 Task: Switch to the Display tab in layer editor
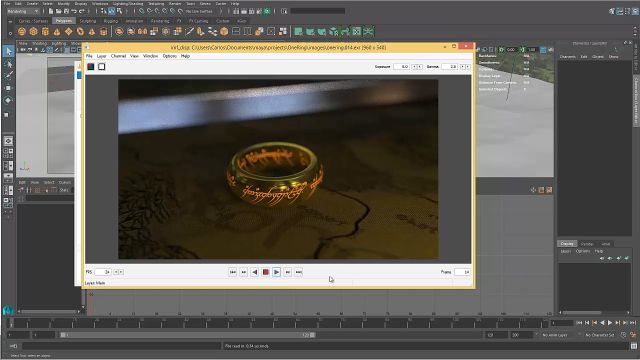[567, 244]
